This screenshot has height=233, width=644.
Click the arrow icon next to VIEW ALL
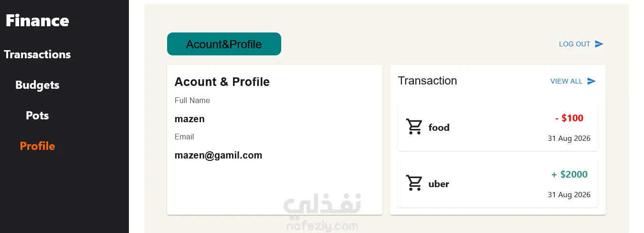pos(591,81)
